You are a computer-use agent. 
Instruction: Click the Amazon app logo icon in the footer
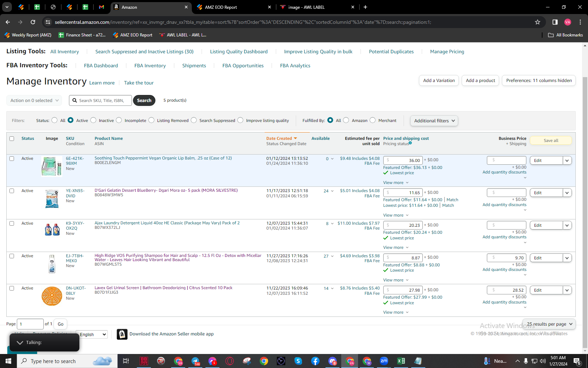tap(122, 334)
